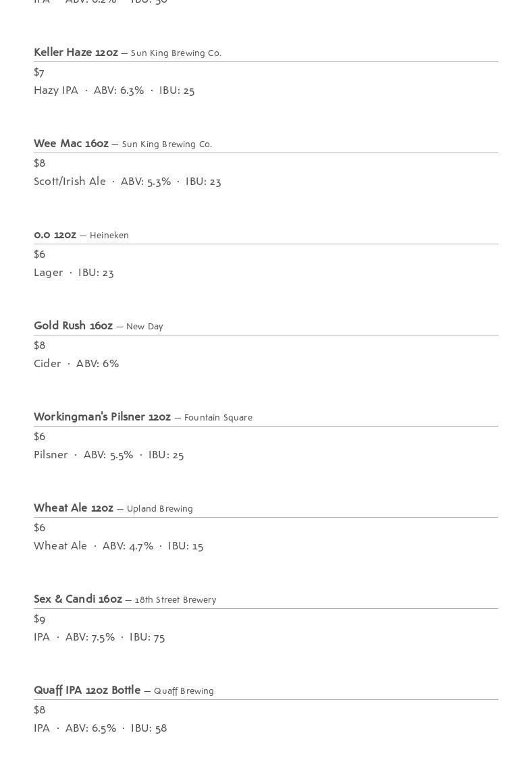The width and height of the screenshot is (532, 760).
Task: Open the Gold Rush 16oz cider item
Action: tap(73, 325)
